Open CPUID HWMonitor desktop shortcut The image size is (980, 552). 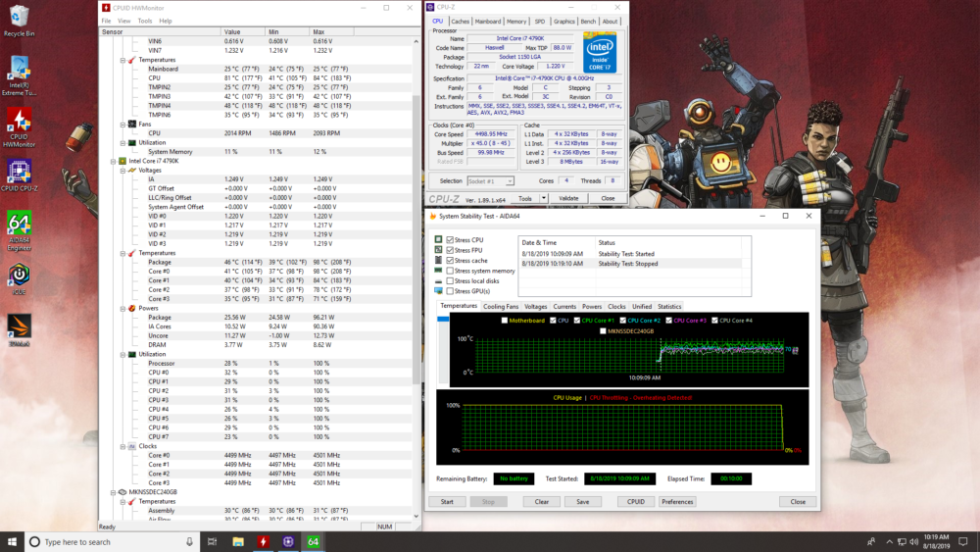pyautogui.click(x=19, y=126)
